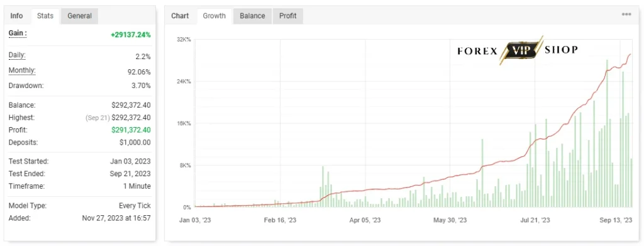The image size is (644, 246).
Task: Click the Deposits label
Action: coord(23,143)
